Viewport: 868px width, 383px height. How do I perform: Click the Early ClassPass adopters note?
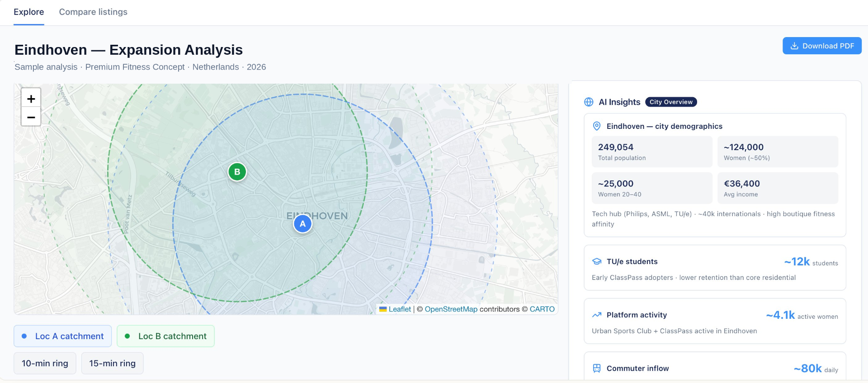pyautogui.click(x=694, y=278)
